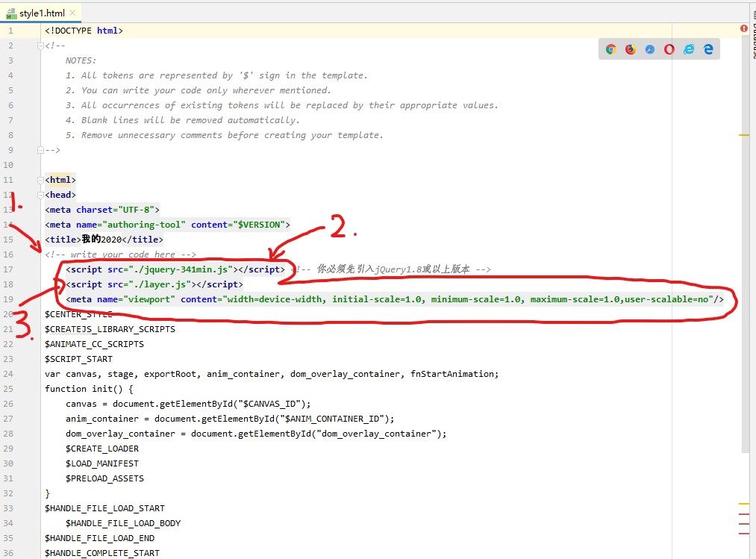The width and height of the screenshot is (756, 559).
Task: Click the title text 我的2020
Action: point(101,240)
